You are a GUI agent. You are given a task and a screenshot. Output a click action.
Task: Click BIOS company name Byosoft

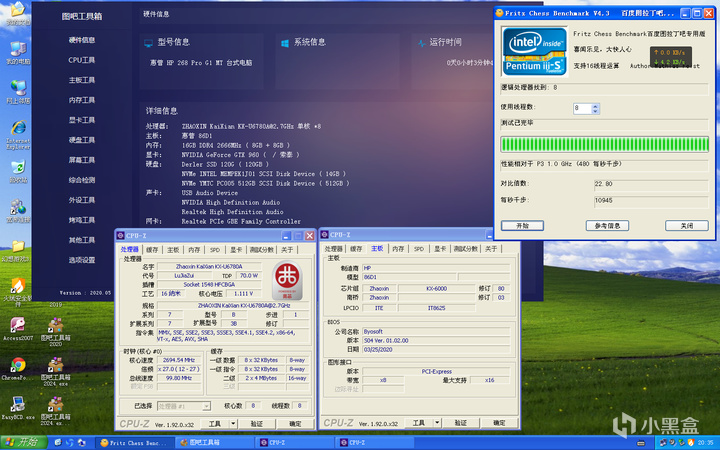point(436,332)
